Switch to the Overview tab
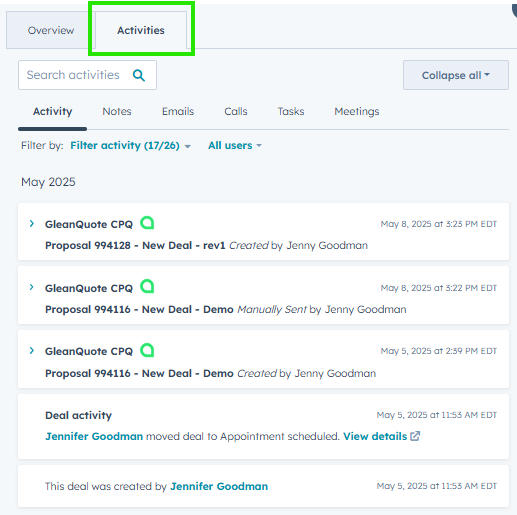The width and height of the screenshot is (517, 515). [x=51, y=30]
